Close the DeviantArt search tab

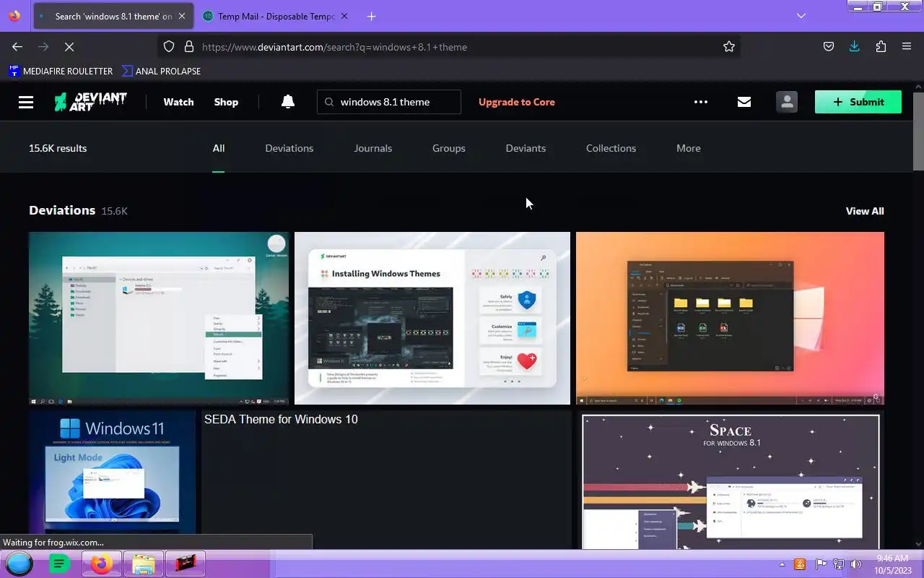[x=182, y=16]
